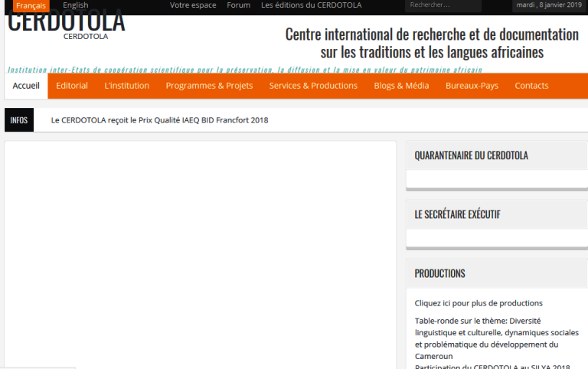Open Les éditions du CERDOTOLA
Screen dimensions: 588x369
pyautogui.click(x=312, y=5)
